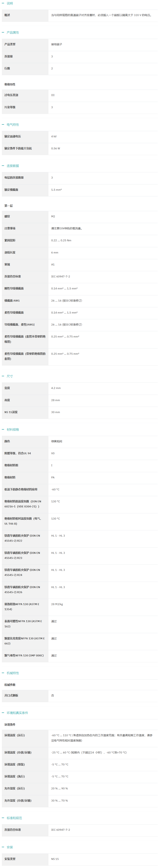This screenshot has width=159, height=868.
Task: Click the 导线横截面，柔性[AWG] label
Action: pos(20,324)
